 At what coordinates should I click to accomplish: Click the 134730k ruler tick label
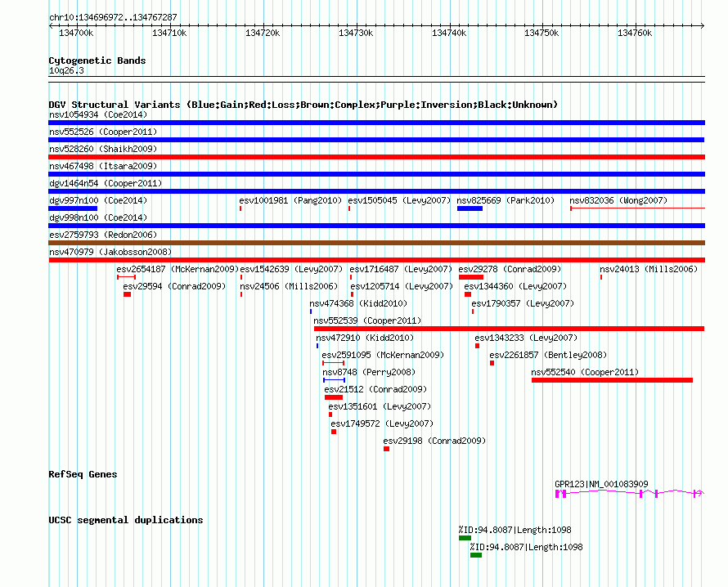click(x=356, y=33)
